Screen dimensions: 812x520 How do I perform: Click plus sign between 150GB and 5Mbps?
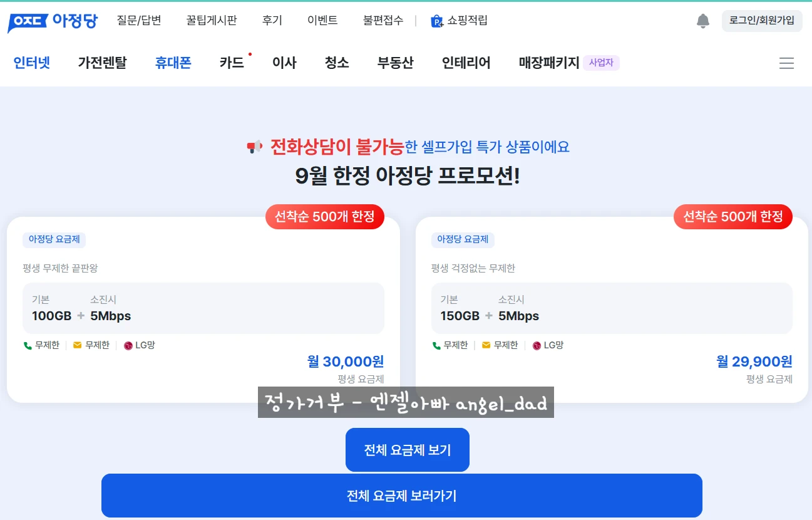489,316
